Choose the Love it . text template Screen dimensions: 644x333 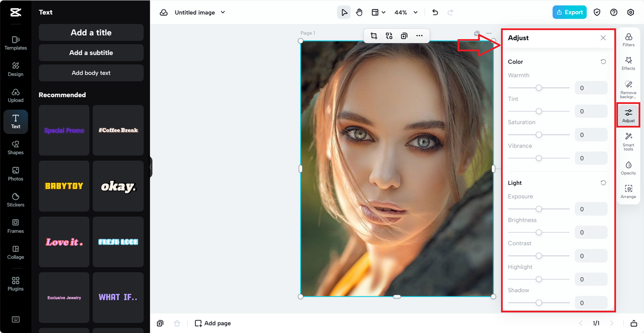point(64,242)
